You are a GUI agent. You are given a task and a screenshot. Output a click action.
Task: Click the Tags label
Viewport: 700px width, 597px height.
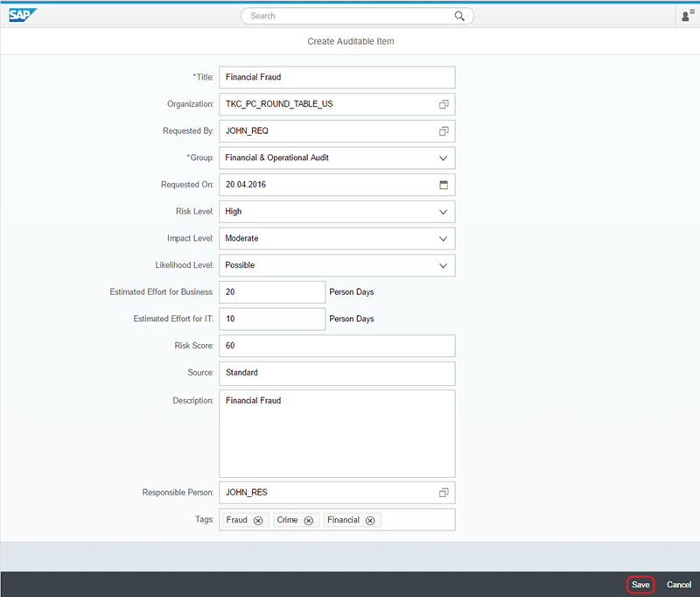tap(204, 519)
